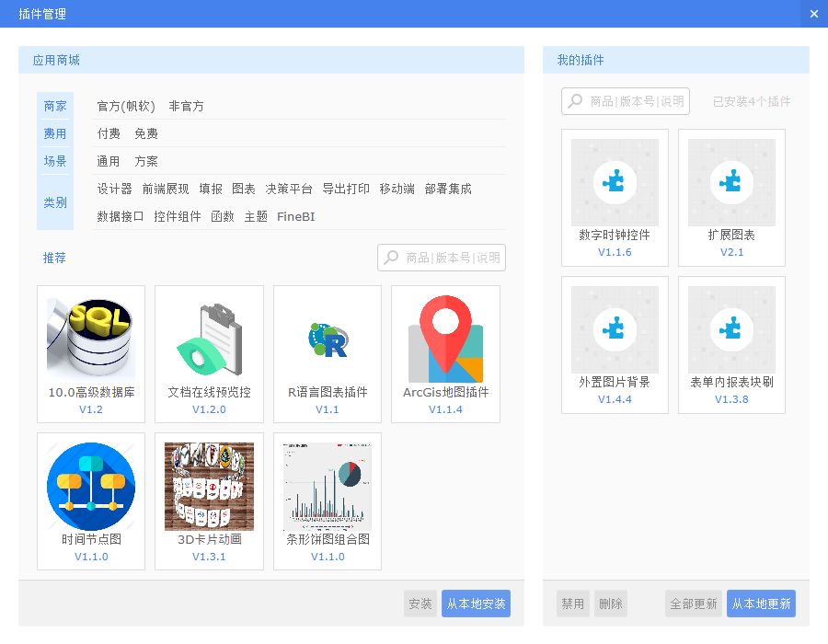Select installed plugin 扩展图表 icon

pos(732,183)
